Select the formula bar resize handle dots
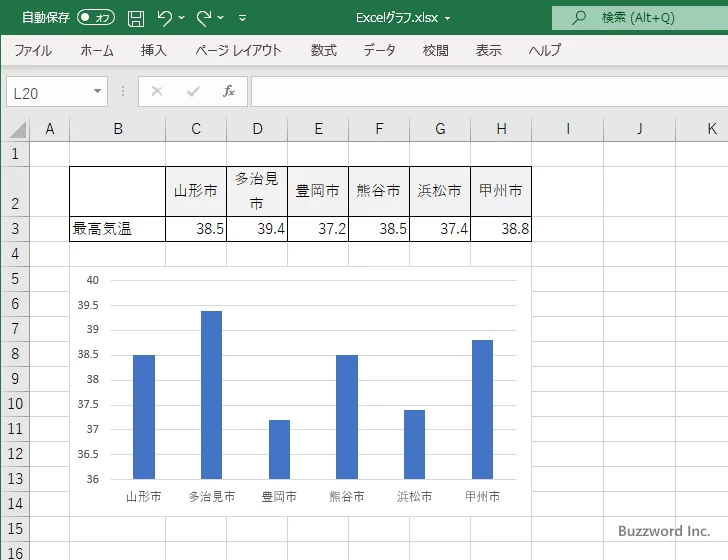 pos(123,91)
